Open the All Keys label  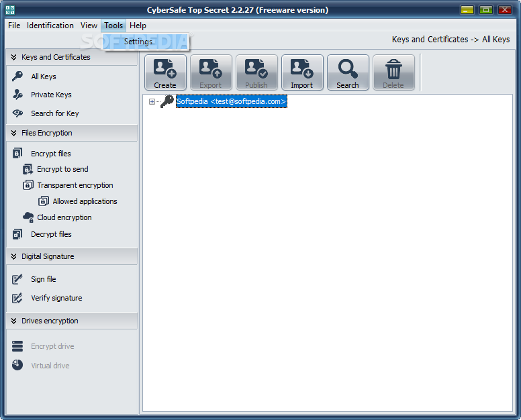[x=44, y=76]
